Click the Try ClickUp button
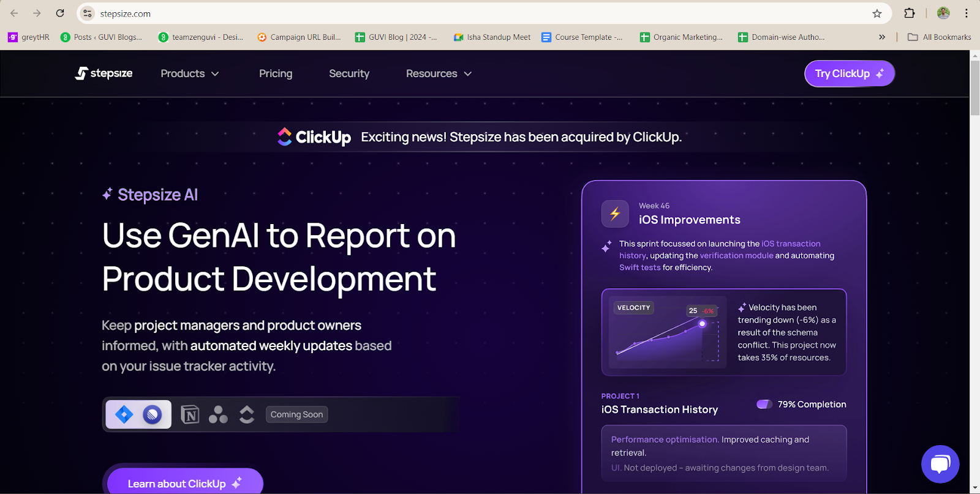 850,73
